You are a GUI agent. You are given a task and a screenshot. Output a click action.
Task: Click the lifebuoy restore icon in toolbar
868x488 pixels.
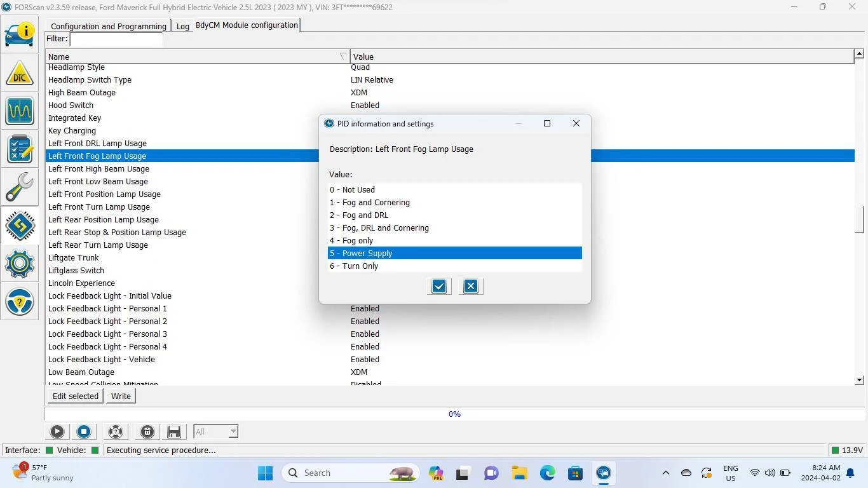coord(116,431)
